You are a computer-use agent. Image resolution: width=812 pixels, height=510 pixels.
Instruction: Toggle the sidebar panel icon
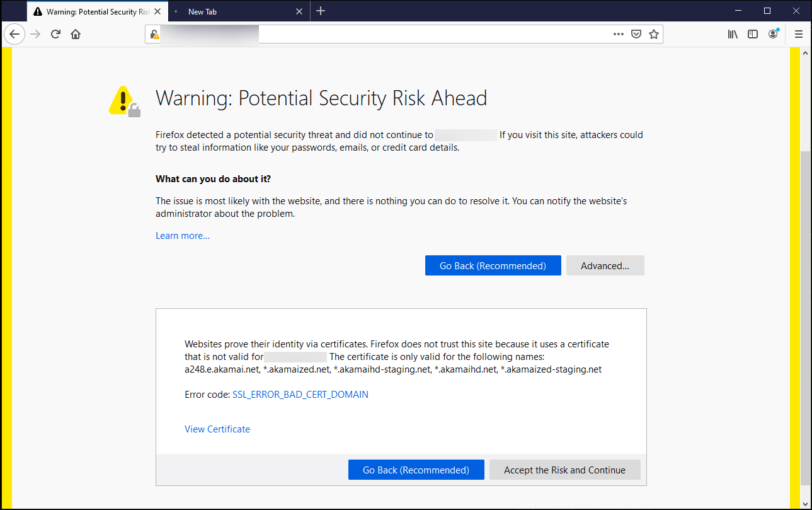[x=753, y=34]
